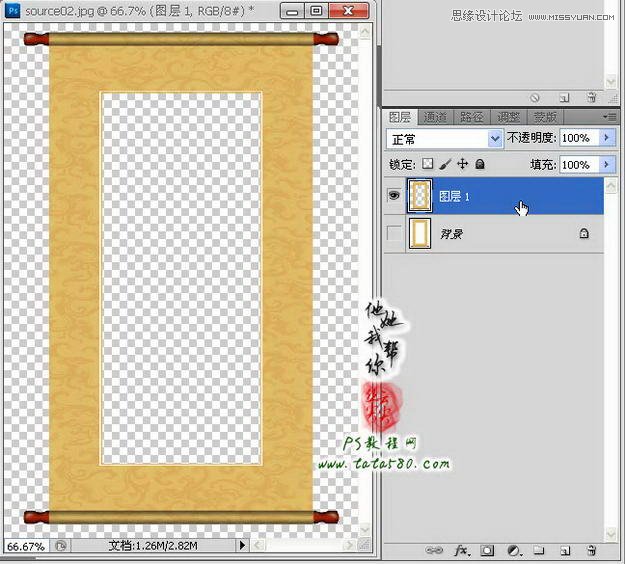Click the canvas horizontal scroll right arrow
Viewport: 625px width, 564px height.
351,545
